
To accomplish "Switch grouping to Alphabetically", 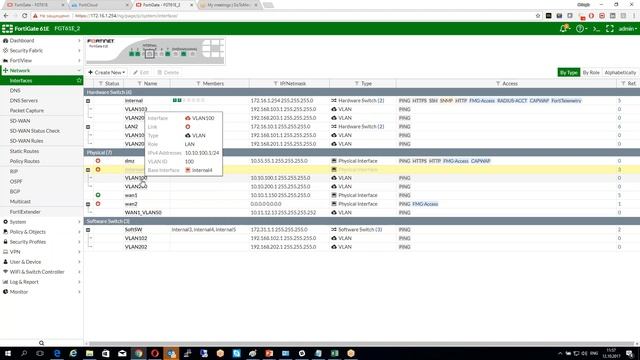I will 620,72.
